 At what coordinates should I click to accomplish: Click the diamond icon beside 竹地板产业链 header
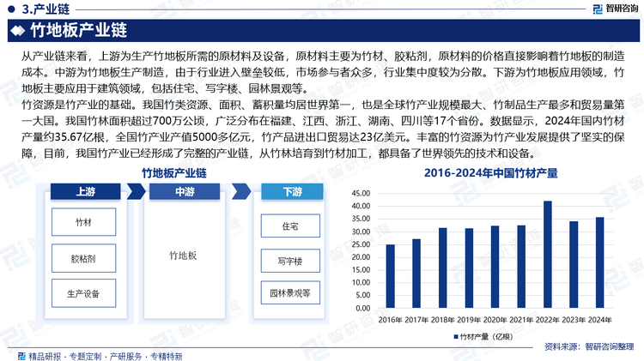coord(18,31)
